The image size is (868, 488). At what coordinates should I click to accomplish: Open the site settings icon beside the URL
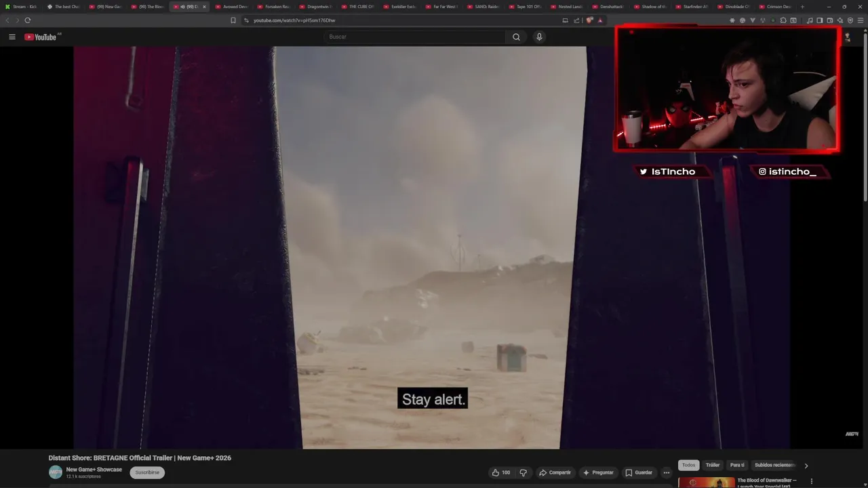pos(246,20)
